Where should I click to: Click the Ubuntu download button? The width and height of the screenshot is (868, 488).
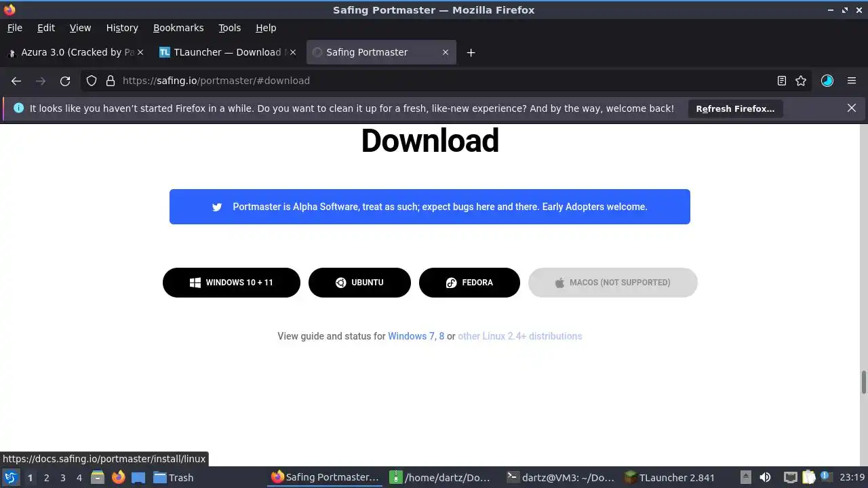pyautogui.click(x=359, y=283)
